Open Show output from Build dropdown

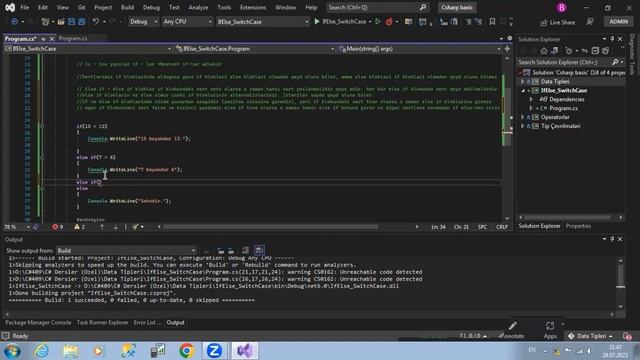(x=126, y=251)
